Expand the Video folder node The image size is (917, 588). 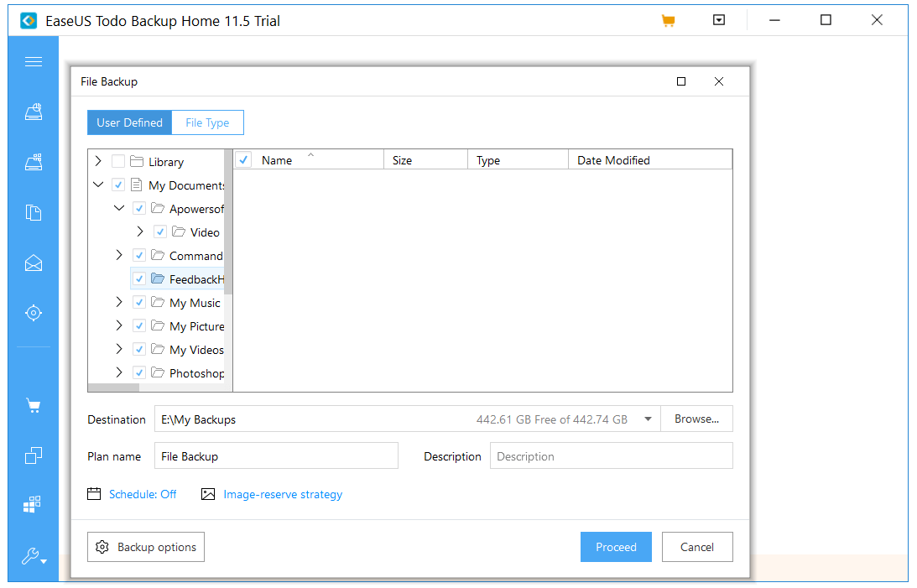(x=140, y=232)
